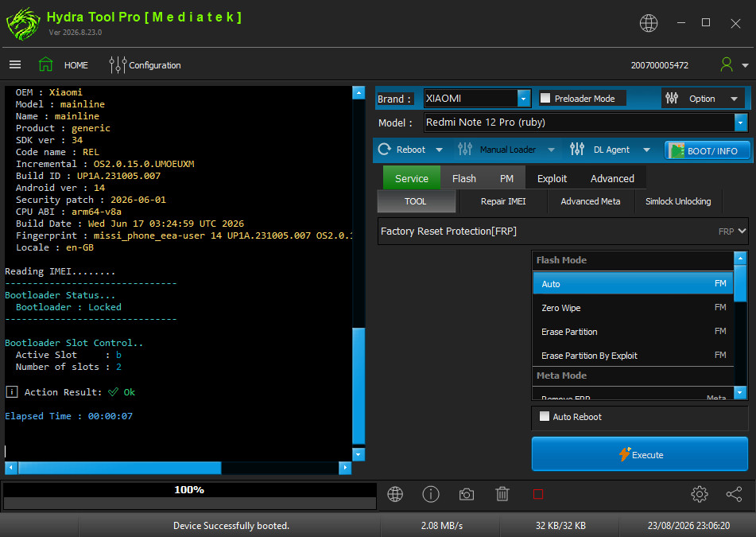Click flash mode list scroll up arrow
This screenshot has height=537, width=756.
[740, 258]
